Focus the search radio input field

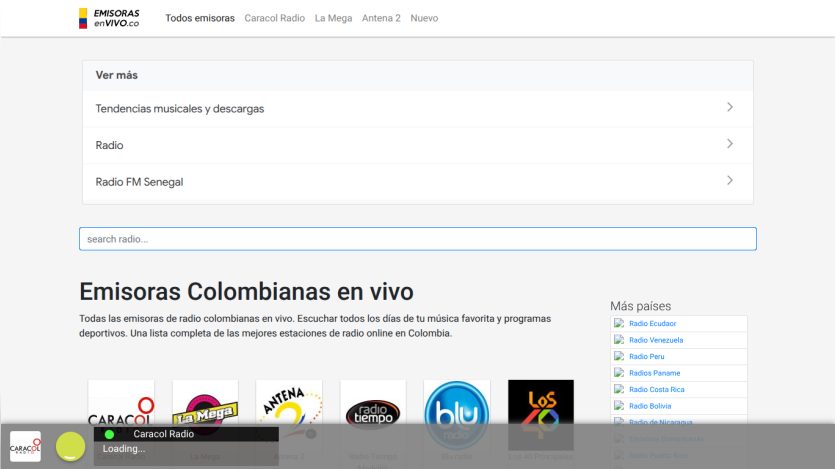tap(418, 239)
